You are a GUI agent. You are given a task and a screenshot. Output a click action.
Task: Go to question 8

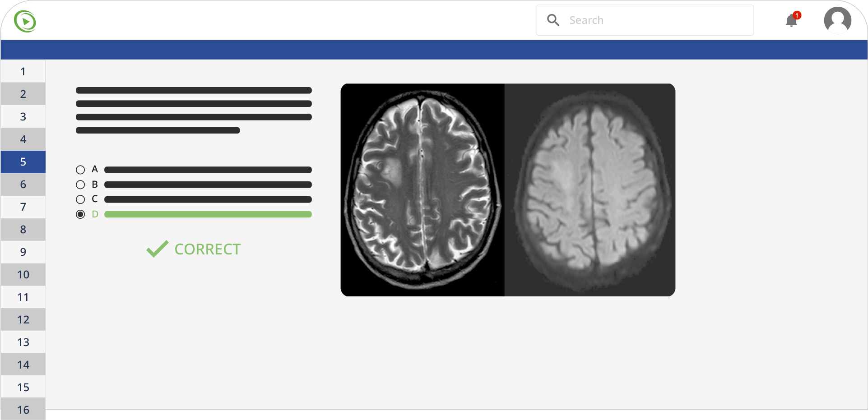(x=23, y=229)
